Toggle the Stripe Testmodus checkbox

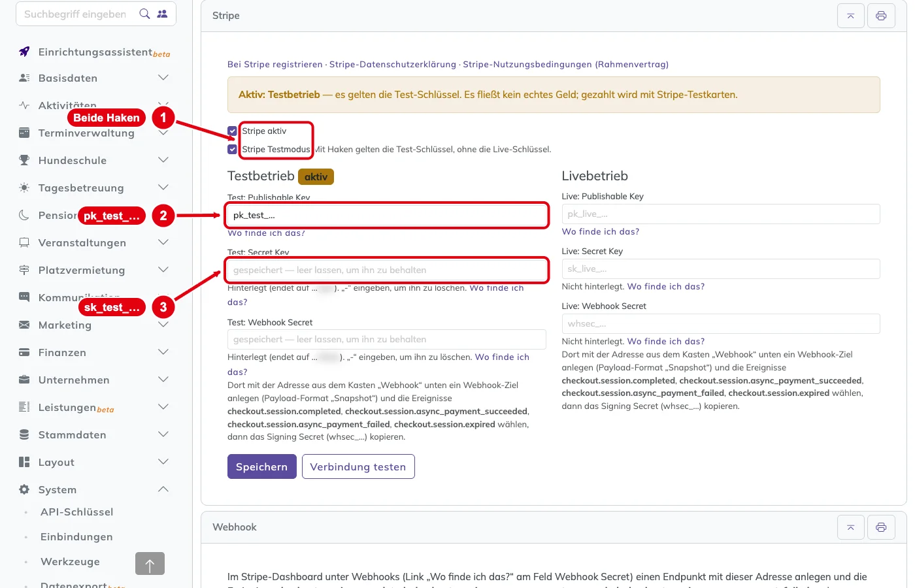pyautogui.click(x=232, y=149)
